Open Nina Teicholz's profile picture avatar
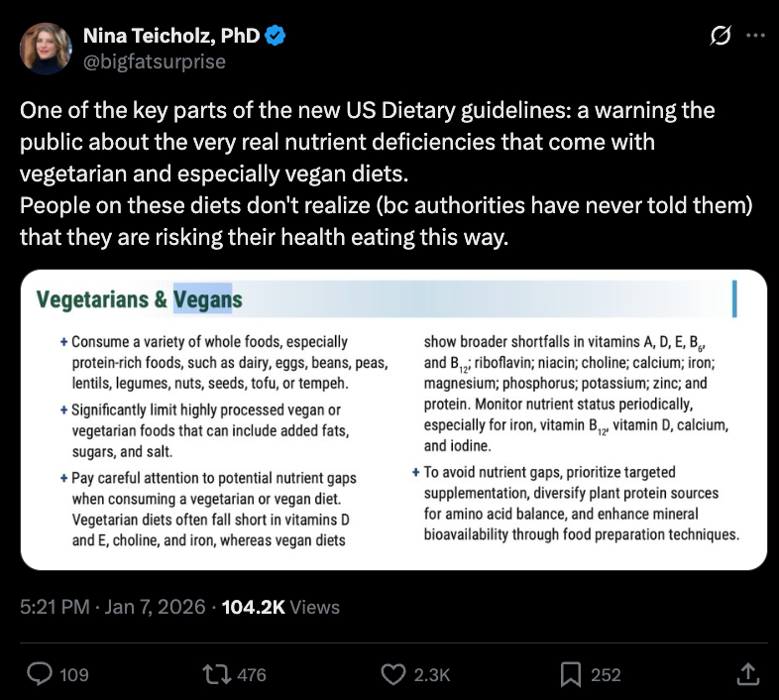Viewport: 779px width, 700px height. point(46,49)
